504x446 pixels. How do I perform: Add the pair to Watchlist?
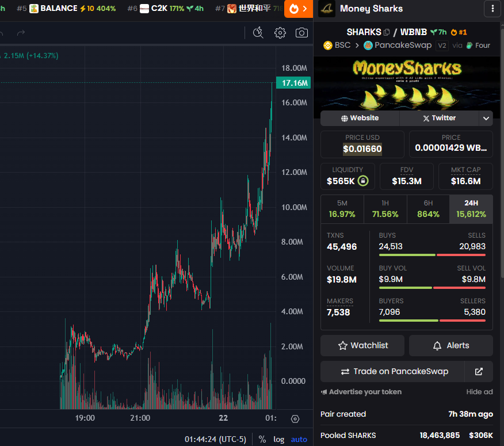pyautogui.click(x=362, y=345)
